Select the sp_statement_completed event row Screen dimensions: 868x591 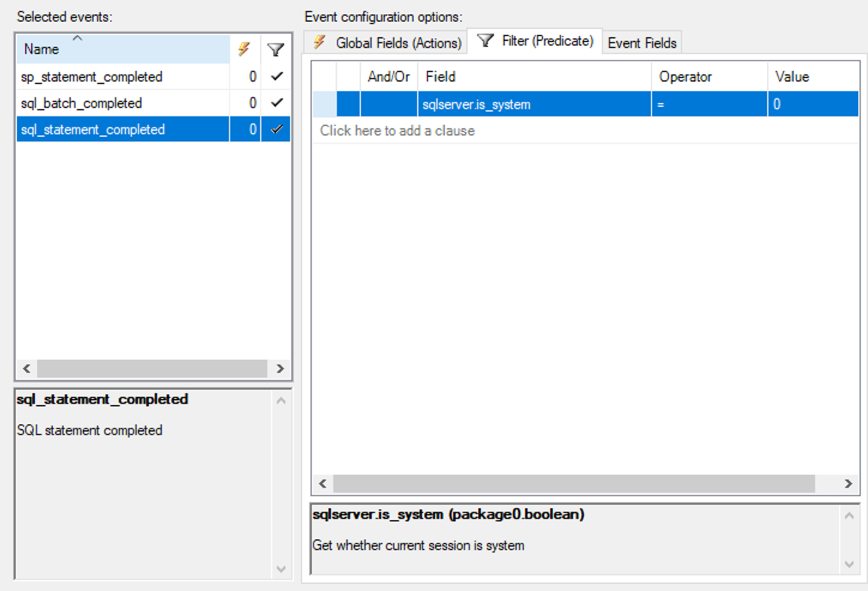pyautogui.click(x=153, y=77)
